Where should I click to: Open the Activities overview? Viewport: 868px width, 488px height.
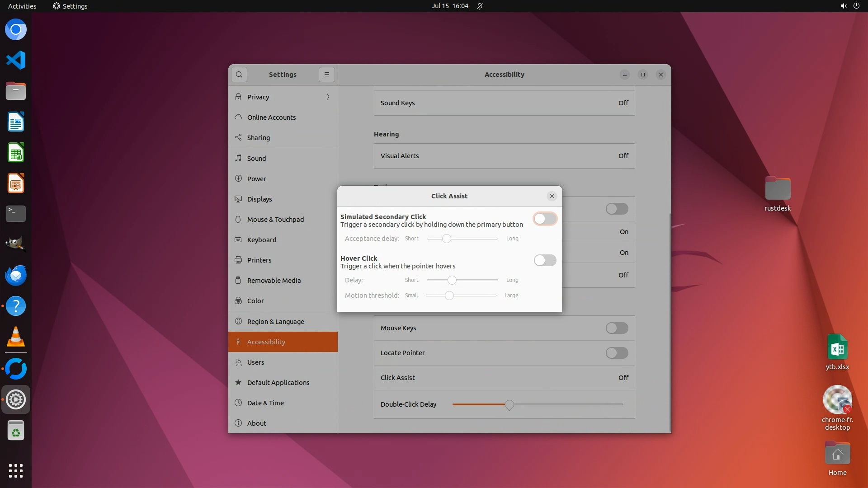[x=22, y=6]
